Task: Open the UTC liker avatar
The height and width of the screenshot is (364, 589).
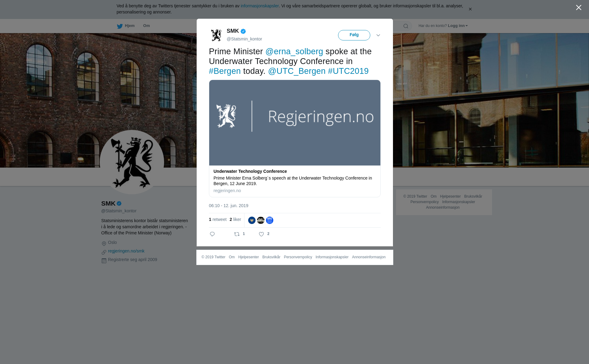Action: point(270,220)
